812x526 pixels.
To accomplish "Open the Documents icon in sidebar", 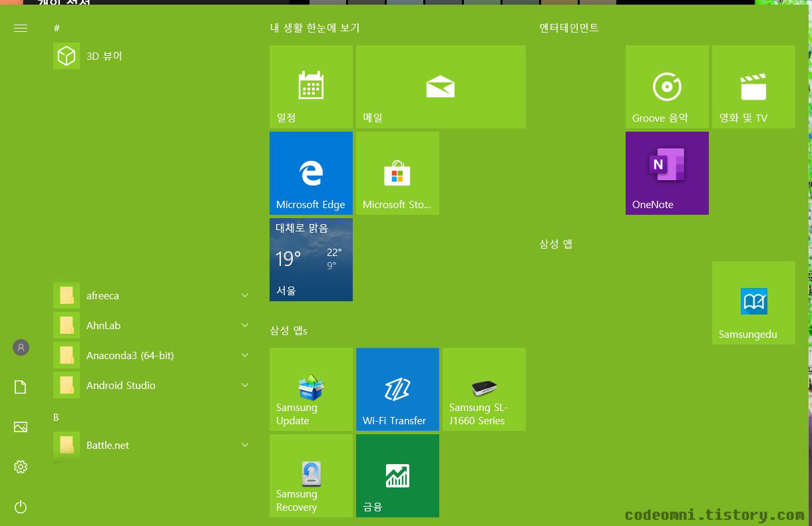I will pyautogui.click(x=21, y=387).
